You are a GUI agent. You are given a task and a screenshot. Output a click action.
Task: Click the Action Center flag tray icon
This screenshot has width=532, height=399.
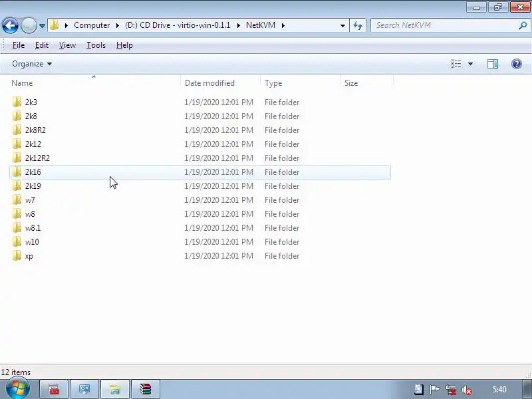[x=435, y=390]
